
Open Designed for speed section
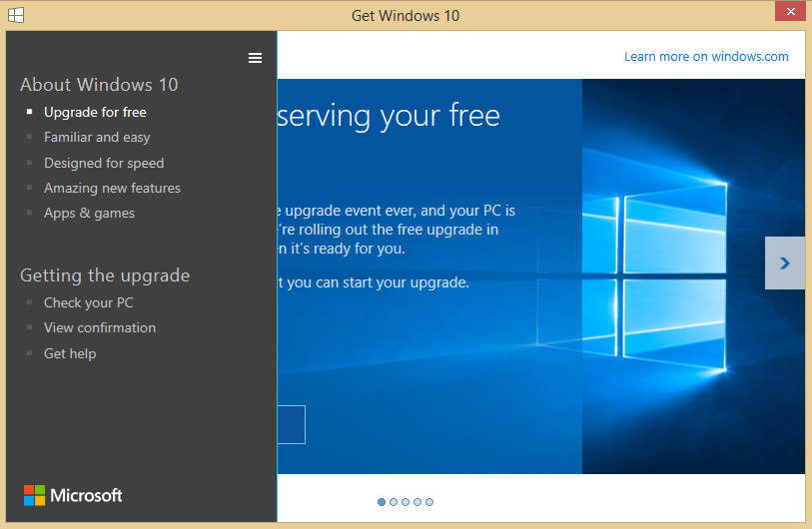click(104, 163)
